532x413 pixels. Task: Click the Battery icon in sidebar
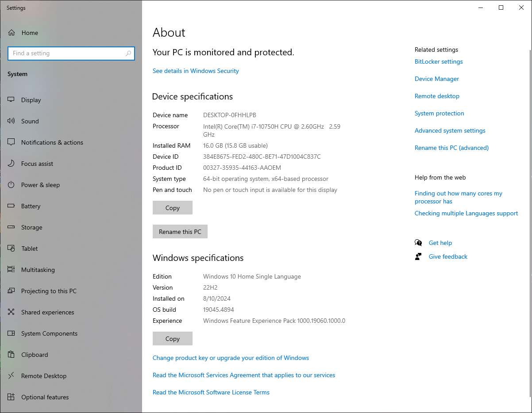[12, 206]
